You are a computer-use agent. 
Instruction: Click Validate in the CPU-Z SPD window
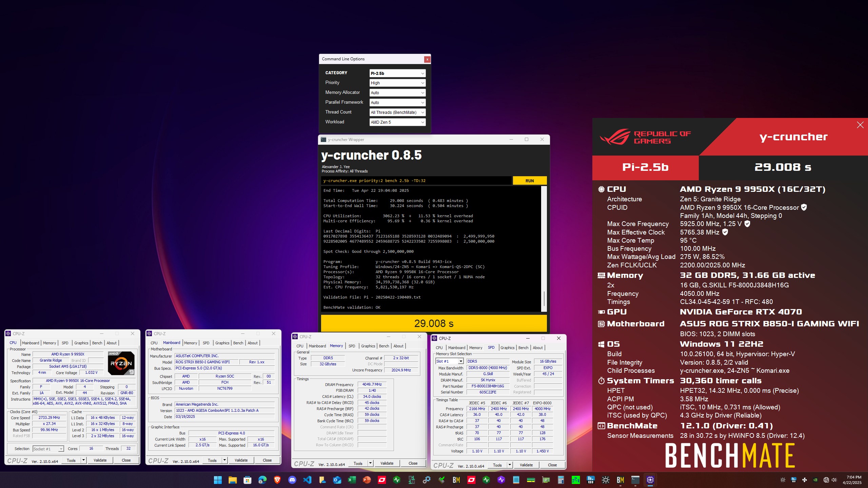pos(526,465)
